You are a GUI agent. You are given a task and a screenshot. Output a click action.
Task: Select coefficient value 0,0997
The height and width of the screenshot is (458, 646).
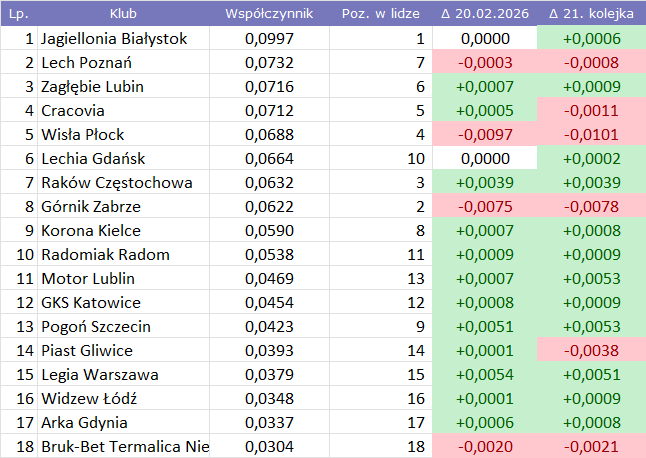coord(269,39)
